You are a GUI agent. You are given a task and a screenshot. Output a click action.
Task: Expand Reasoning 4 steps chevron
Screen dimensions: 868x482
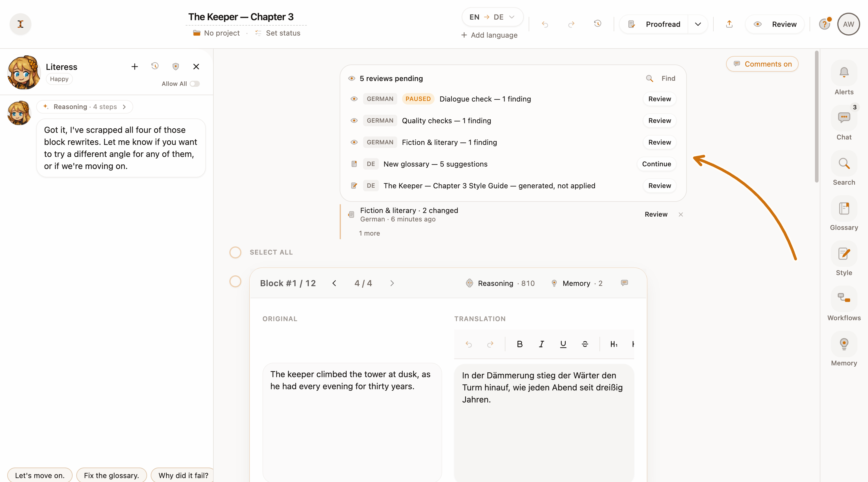click(x=124, y=107)
